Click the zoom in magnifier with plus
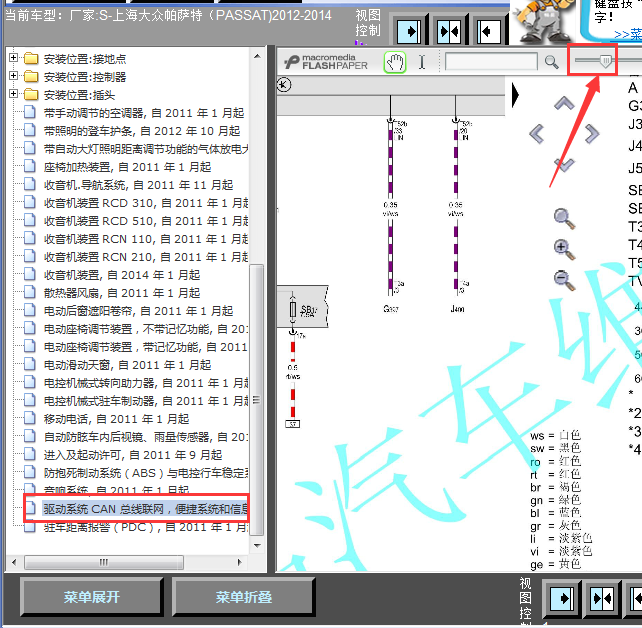The height and width of the screenshot is (628, 642). [564, 249]
